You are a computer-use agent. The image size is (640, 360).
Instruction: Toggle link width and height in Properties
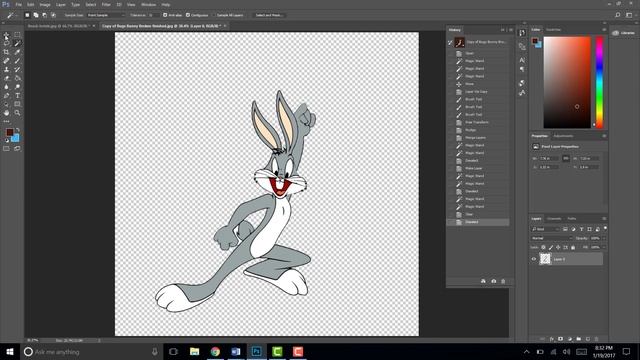tap(566, 158)
